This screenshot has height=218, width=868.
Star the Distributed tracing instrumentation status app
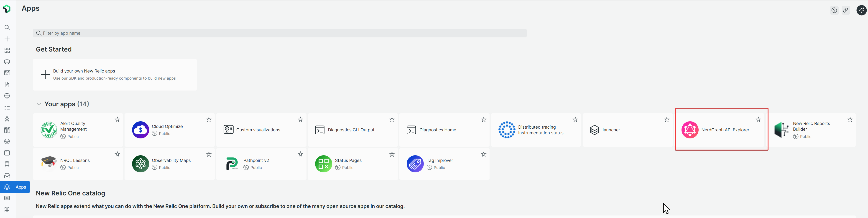coord(575,119)
